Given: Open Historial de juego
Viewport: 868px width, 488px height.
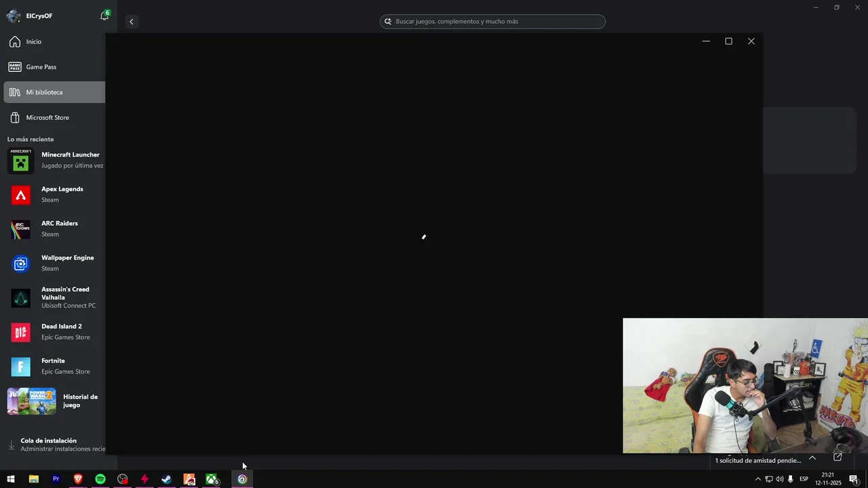Looking at the screenshot, I should tap(54, 401).
